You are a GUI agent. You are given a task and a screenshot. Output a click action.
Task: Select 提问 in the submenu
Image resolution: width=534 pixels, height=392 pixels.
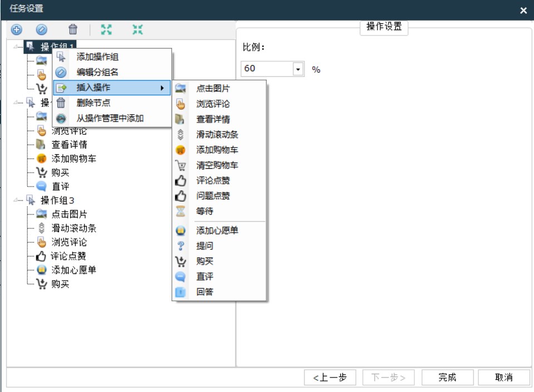click(219, 246)
